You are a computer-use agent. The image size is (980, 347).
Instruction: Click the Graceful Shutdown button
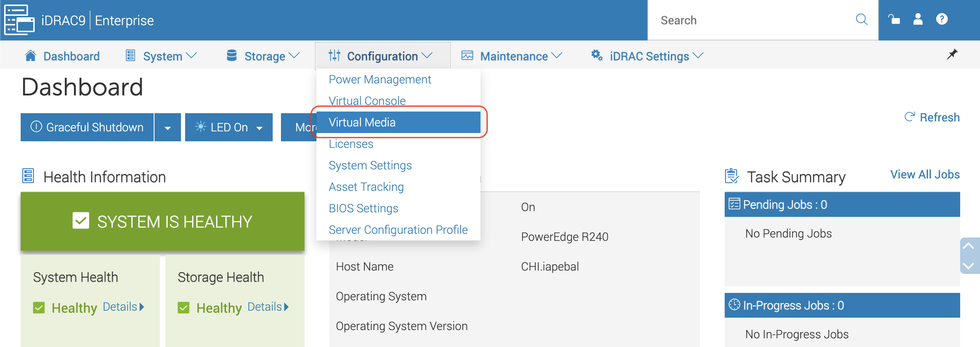tap(87, 127)
